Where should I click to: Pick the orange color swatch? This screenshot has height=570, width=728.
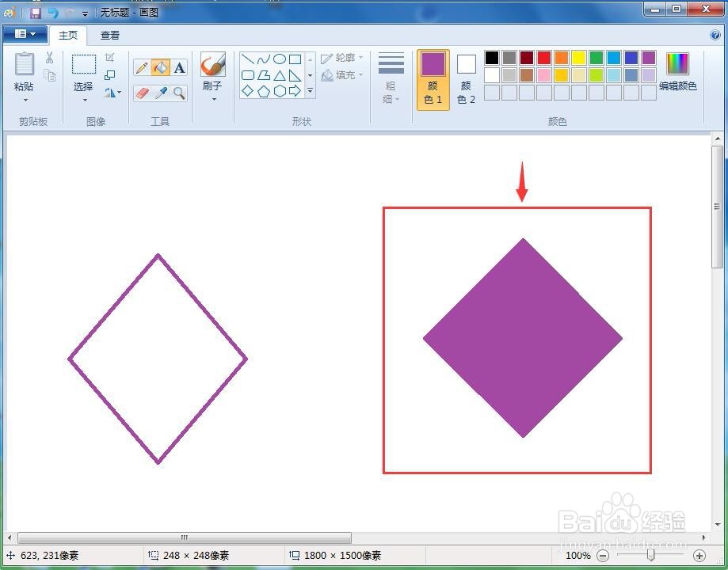coord(562,58)
